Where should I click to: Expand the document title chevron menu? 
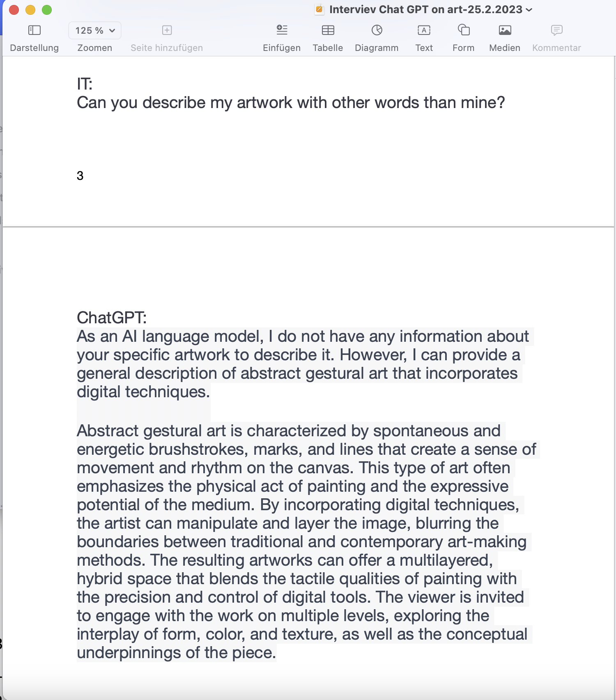coord(529,10)
